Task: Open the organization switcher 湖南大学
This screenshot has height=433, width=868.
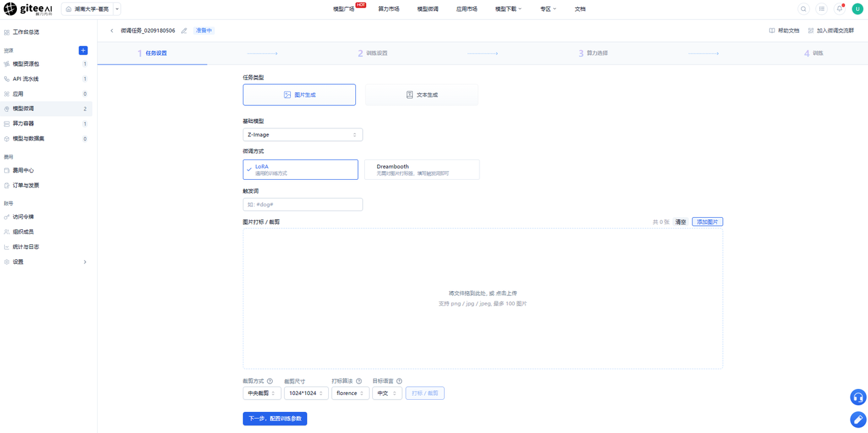Action: (x=91, y=9)
